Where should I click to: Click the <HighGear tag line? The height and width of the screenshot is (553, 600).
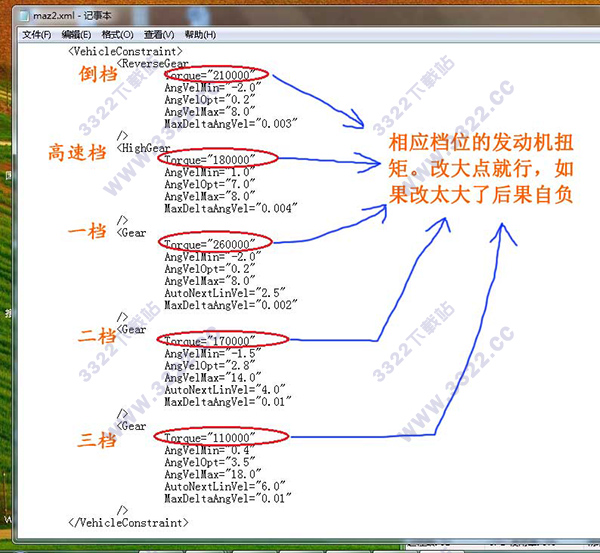(x=143, y=148)
